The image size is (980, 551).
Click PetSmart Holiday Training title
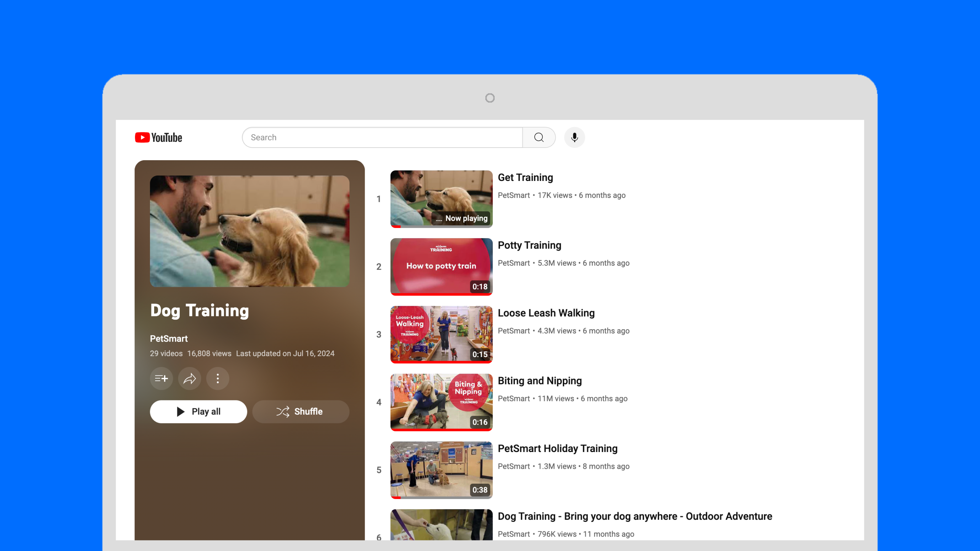[558, 448]
